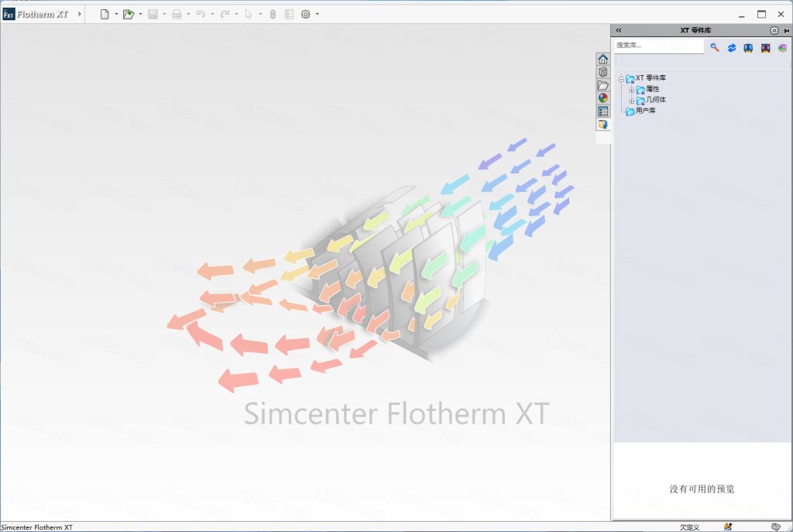Click the 搜索库 search input field
The height and width of the screenshot is (532, 793).
tap(658, 46)
